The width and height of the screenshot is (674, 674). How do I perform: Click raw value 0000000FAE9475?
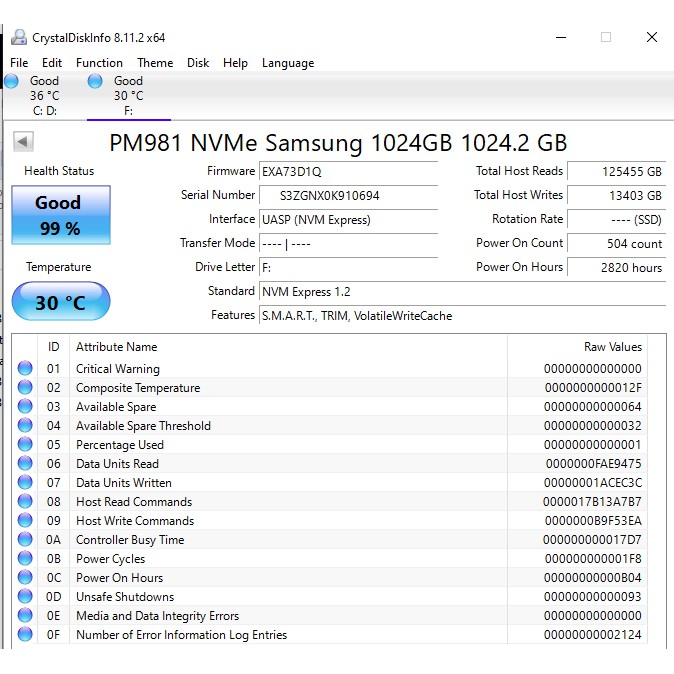coord(593,463)
